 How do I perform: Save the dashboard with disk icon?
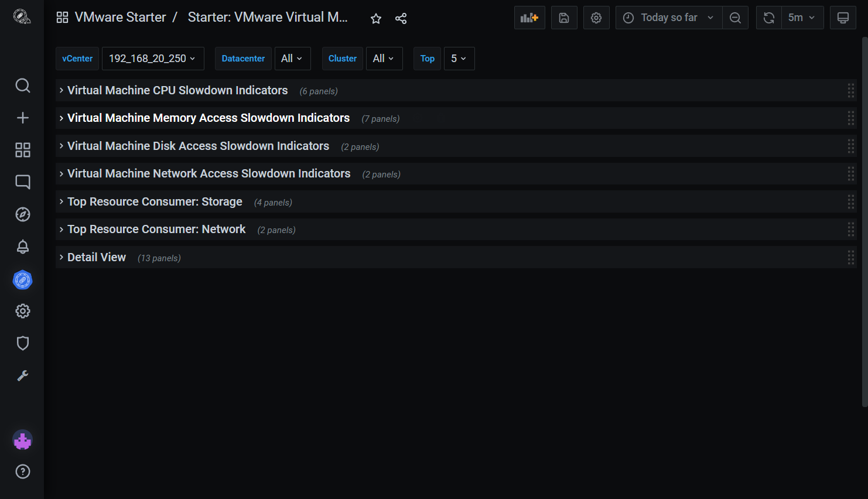tap(564, 18)
